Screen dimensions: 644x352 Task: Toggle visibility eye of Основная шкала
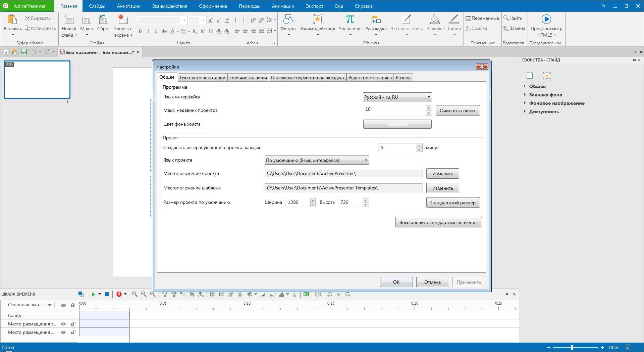pyautogui.click(x=63, y=305)
